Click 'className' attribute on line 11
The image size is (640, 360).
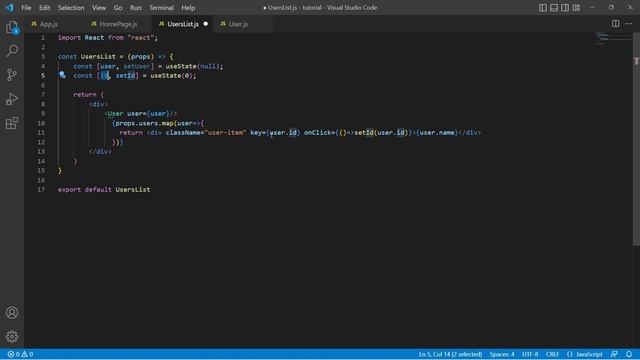(x=183, y=132)
